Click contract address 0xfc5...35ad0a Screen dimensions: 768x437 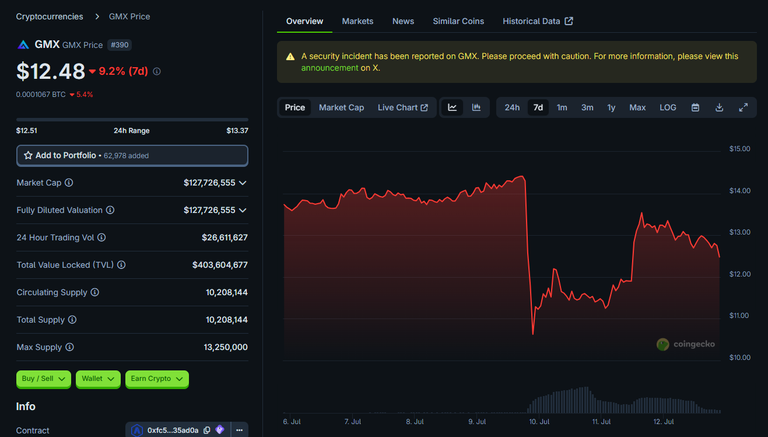173,431
